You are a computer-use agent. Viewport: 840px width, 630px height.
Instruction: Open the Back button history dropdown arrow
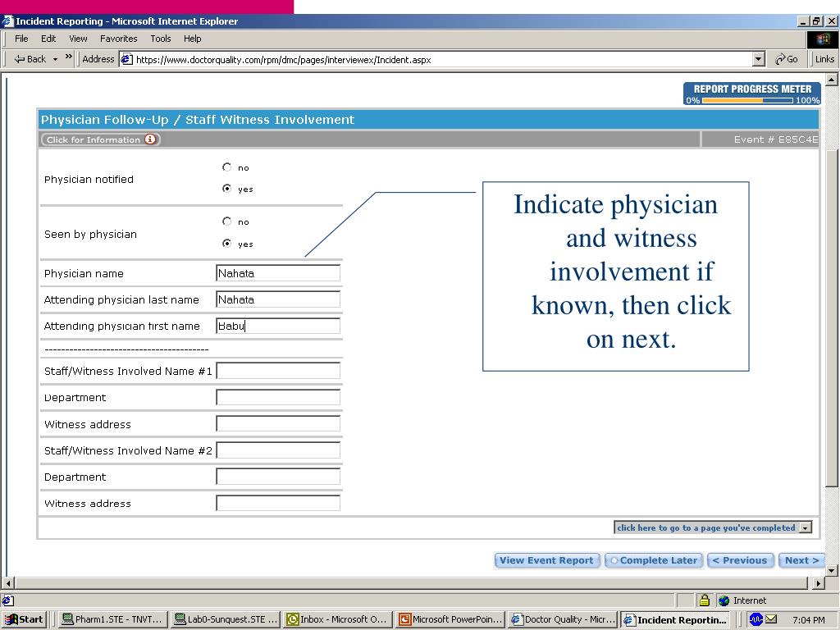(55, 59)
